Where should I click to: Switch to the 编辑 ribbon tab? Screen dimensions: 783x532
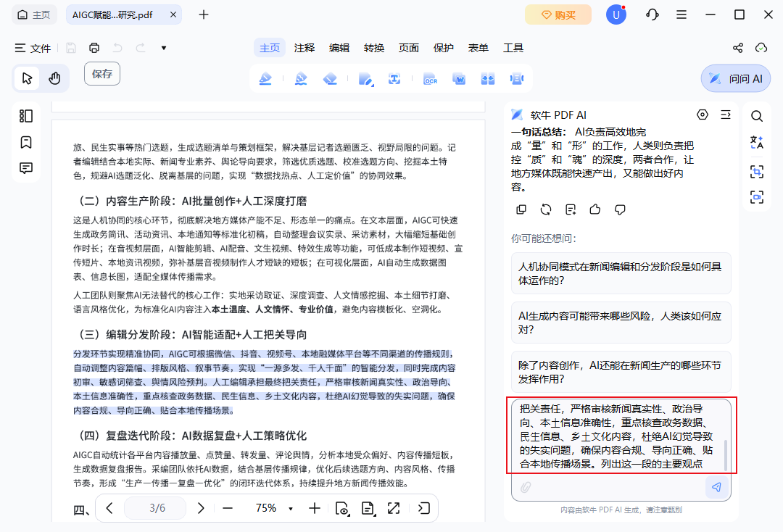[339, 48]
